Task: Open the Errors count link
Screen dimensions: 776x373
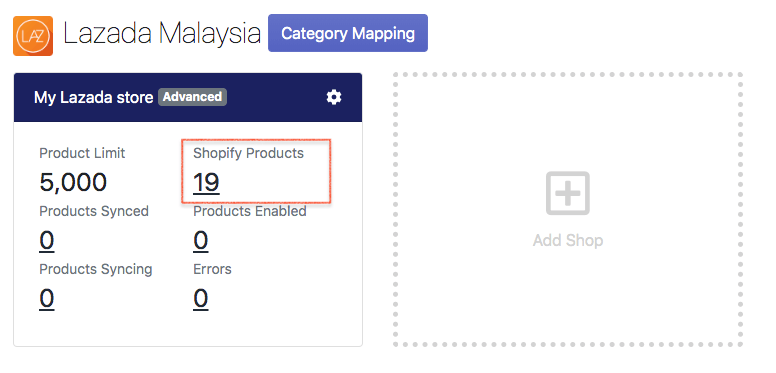Action: click(200, 298)
